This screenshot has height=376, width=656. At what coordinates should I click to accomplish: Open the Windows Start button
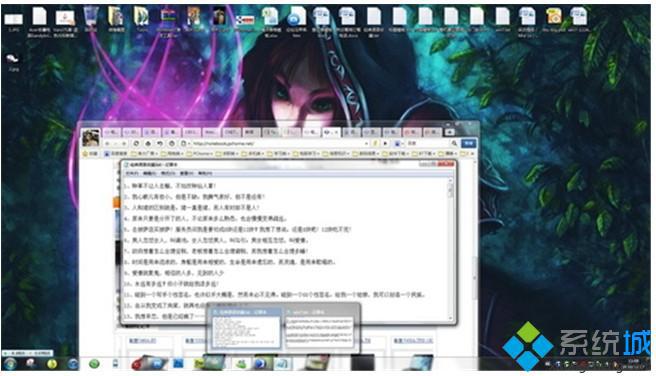click(10, 364)
